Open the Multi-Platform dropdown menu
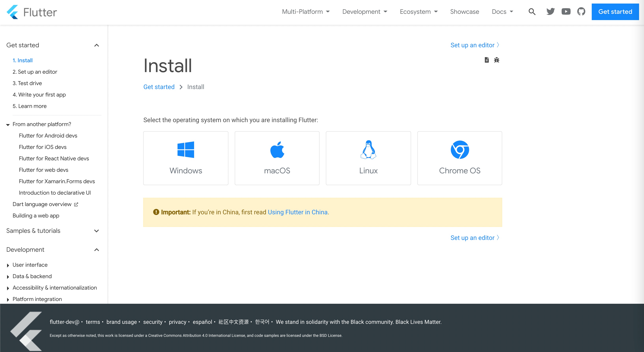The image size is (644, 352). click(306, 12)
